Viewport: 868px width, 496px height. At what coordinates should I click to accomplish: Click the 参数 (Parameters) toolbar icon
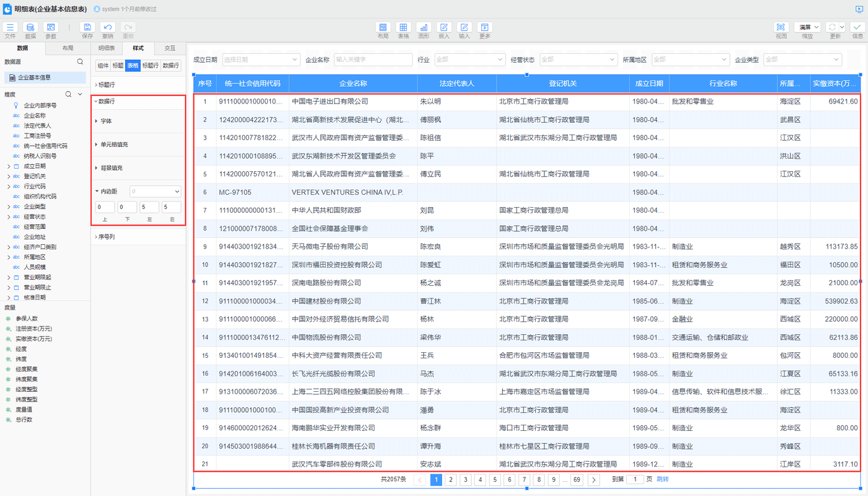click(x=50, y=28)
